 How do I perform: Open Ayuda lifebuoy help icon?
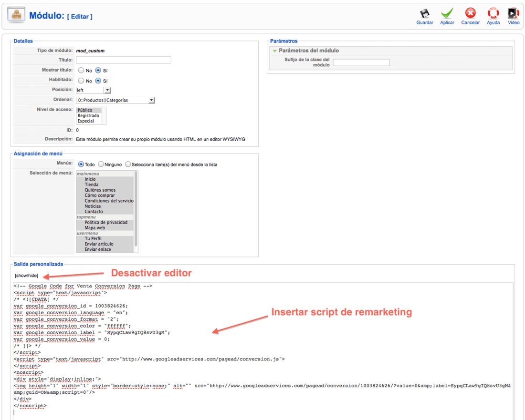(x=493, y=13)
